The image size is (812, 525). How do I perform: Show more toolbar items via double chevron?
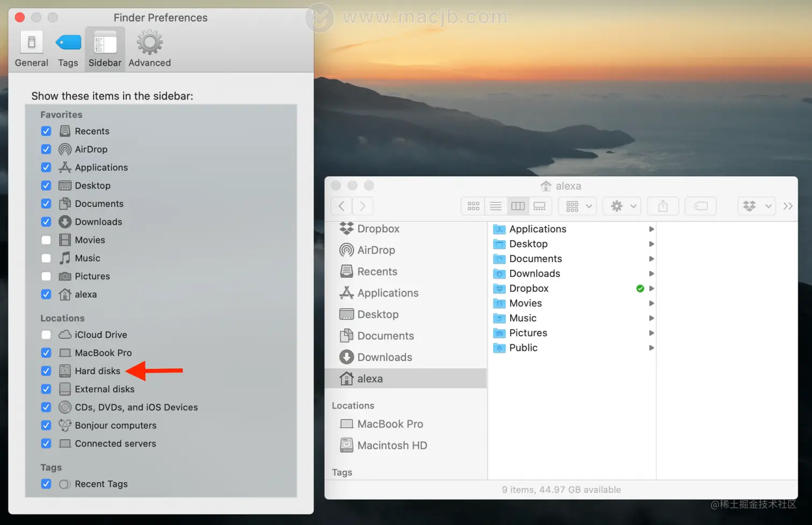pos(788,206)
